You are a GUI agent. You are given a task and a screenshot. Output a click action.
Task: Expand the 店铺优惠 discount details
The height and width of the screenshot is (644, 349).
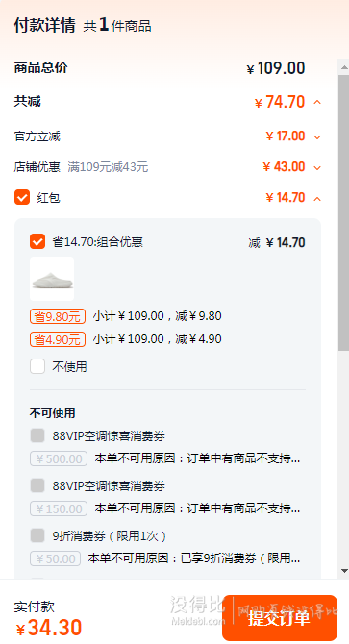pyautogui.click(x=317, y=167)
